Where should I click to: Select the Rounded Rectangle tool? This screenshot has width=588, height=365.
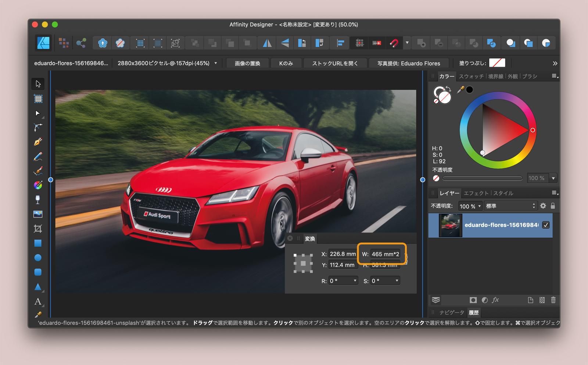[38, 272]
